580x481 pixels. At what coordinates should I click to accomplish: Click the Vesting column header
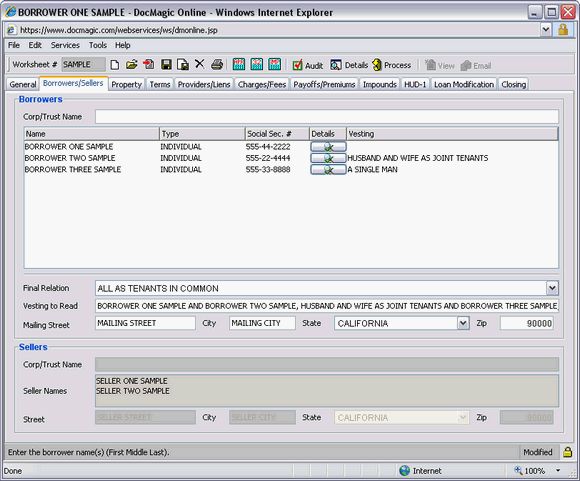click(x=452, y=134)
